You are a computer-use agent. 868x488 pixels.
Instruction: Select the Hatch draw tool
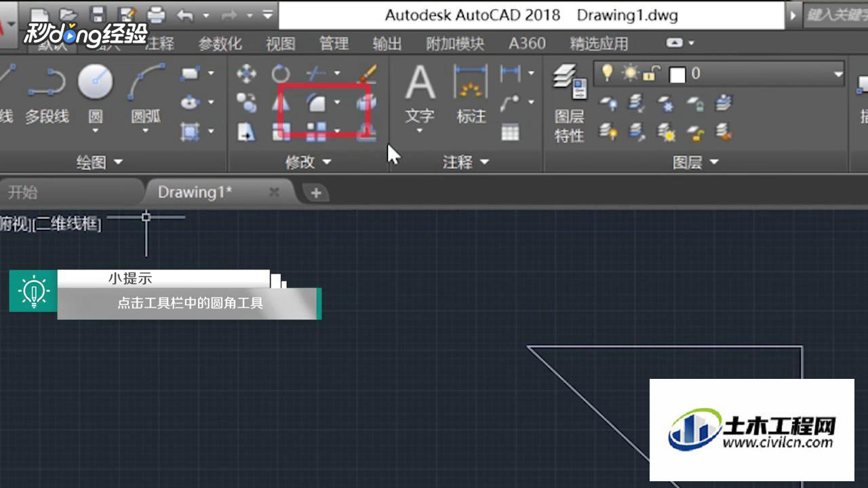click(x=190, y=131)
